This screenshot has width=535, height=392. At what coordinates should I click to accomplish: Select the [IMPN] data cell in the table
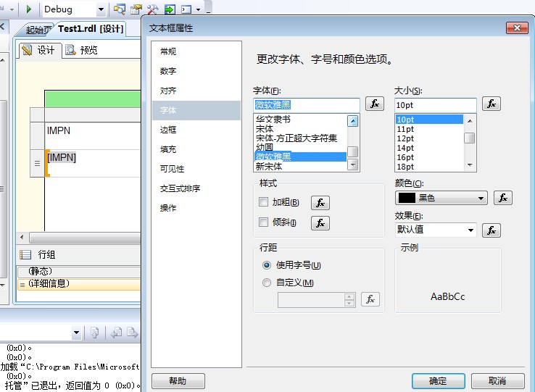(93, 163)
